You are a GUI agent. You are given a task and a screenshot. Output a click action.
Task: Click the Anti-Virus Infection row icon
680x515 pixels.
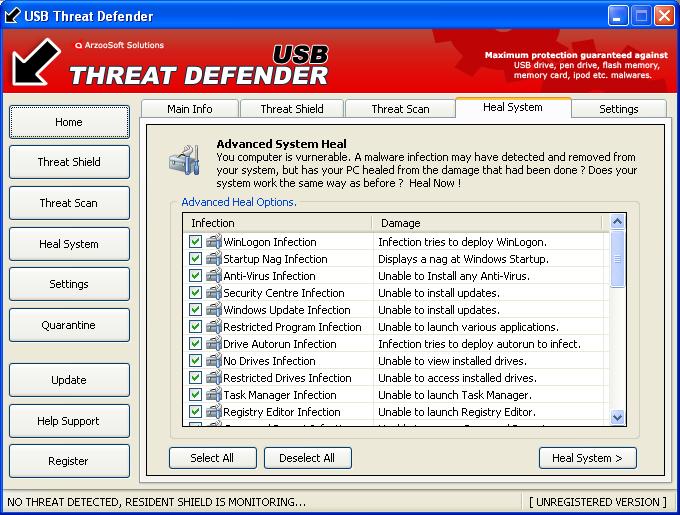point(214,275)
